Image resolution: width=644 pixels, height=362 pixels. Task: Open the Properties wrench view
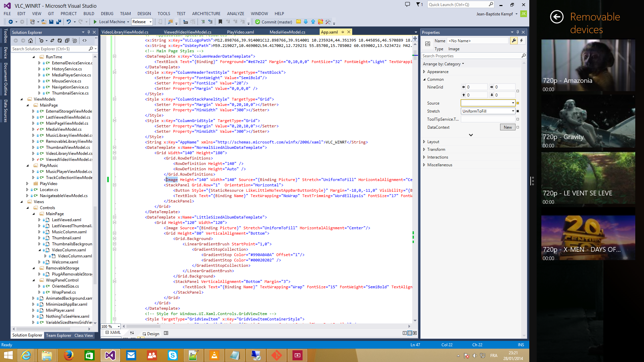coord(514,41)
